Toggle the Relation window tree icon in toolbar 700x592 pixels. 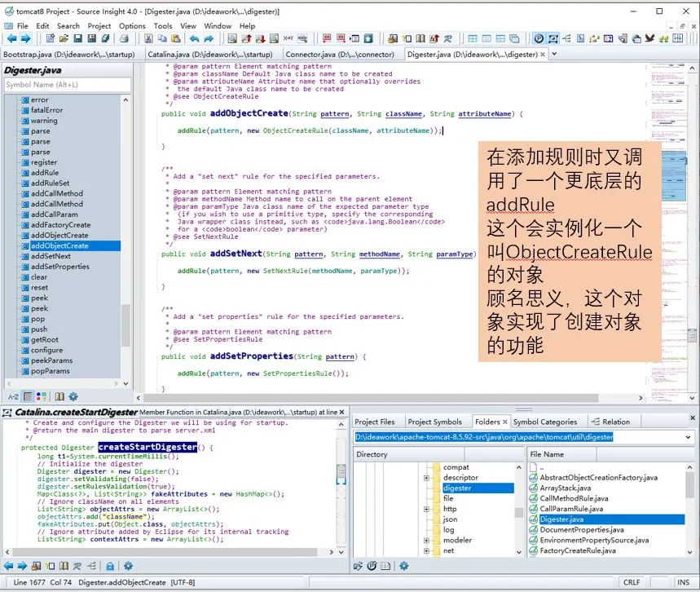[566, 39]
